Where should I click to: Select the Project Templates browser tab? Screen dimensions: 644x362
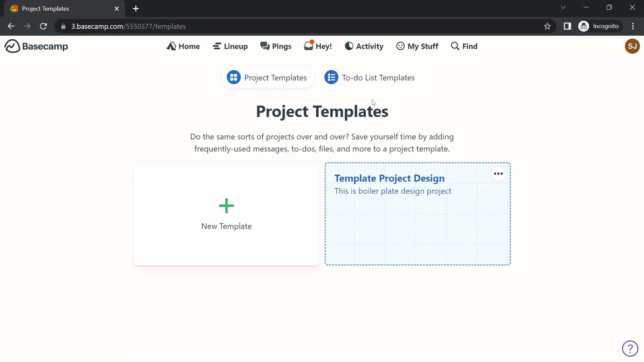pyautogui.click(x=64, y=9)
